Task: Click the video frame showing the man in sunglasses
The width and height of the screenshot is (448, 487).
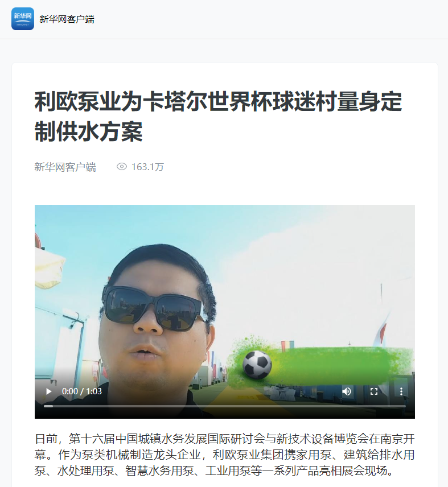Action: click(x=225, y=312)
